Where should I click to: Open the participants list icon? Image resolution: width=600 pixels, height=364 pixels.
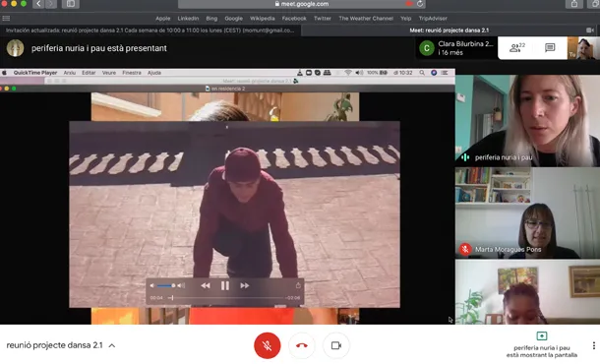tap(517, 48)
